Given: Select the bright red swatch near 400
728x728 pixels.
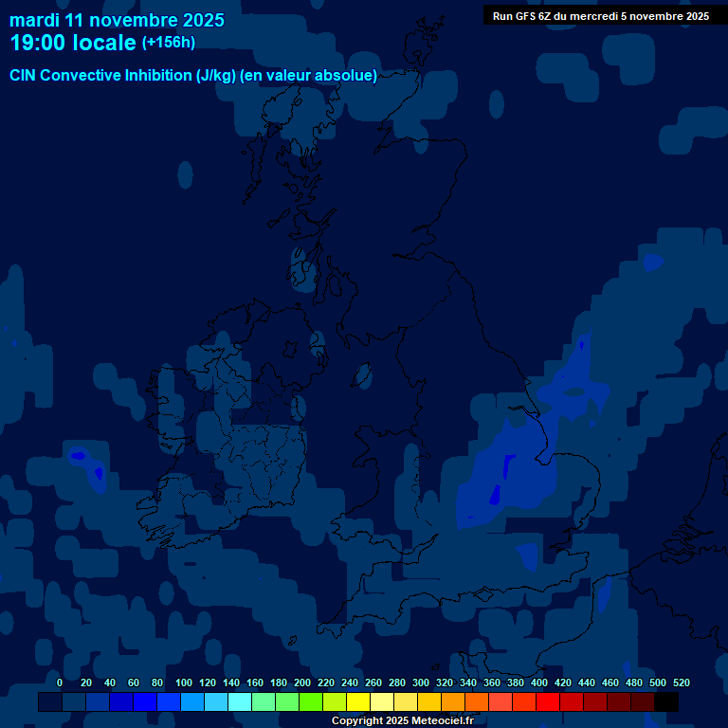Looking at the screenshot, I should (x=548, y=702).
